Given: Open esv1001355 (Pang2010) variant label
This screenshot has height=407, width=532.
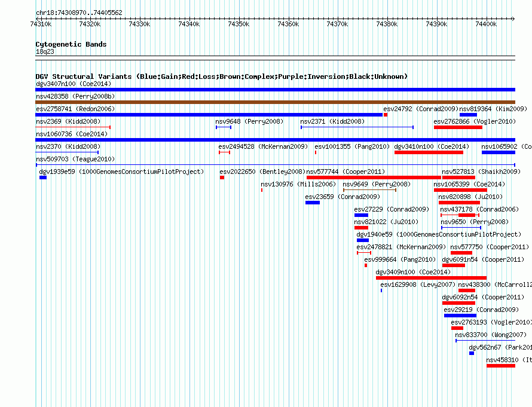Looking at the screenshot, I should tap(352, 146).
